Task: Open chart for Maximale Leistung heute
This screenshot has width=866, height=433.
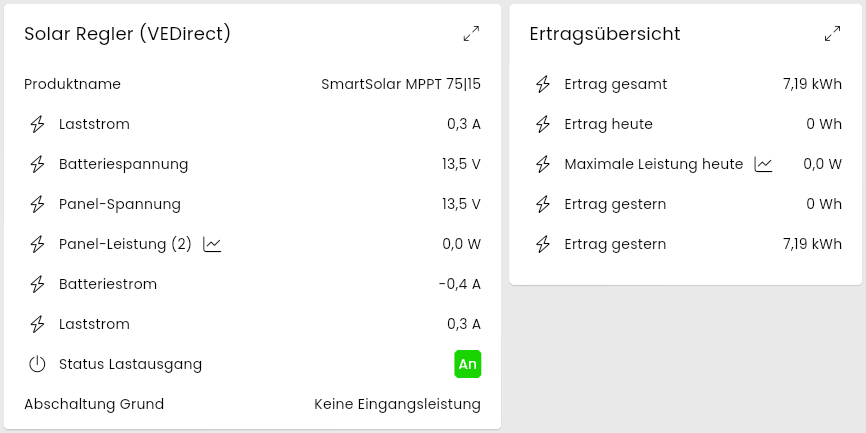Action: (x=764, y=164)
